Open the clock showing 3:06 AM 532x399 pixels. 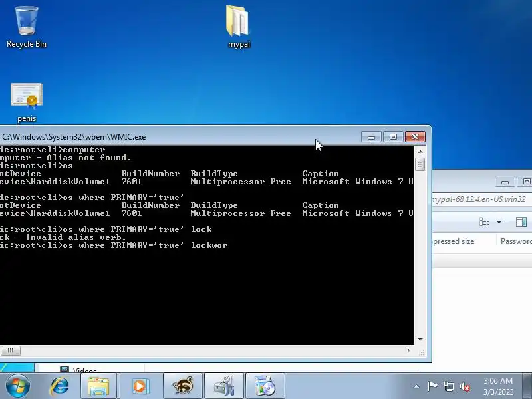pos(498,386)
